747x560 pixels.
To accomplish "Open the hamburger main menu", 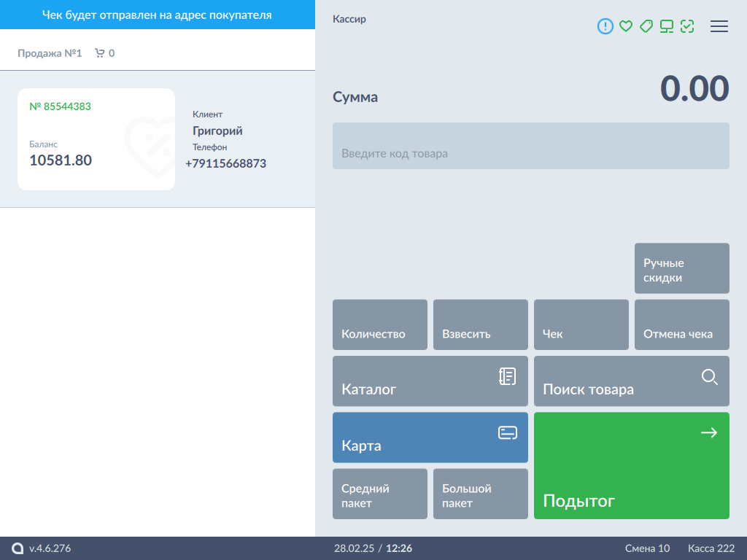I will tap(719, 26).
